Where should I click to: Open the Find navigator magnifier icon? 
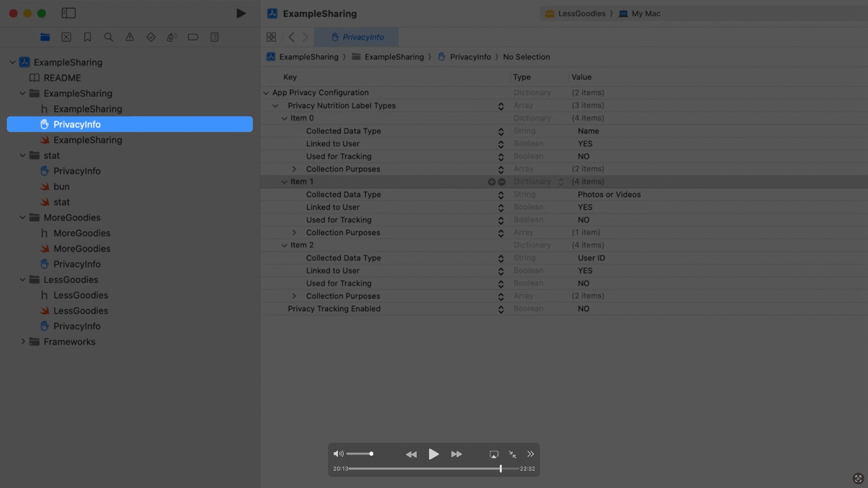[x=108, y=37]
